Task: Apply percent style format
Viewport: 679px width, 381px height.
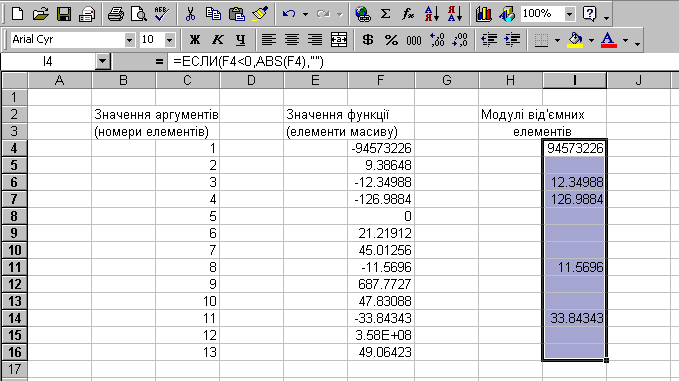Action: pos(391,40)
